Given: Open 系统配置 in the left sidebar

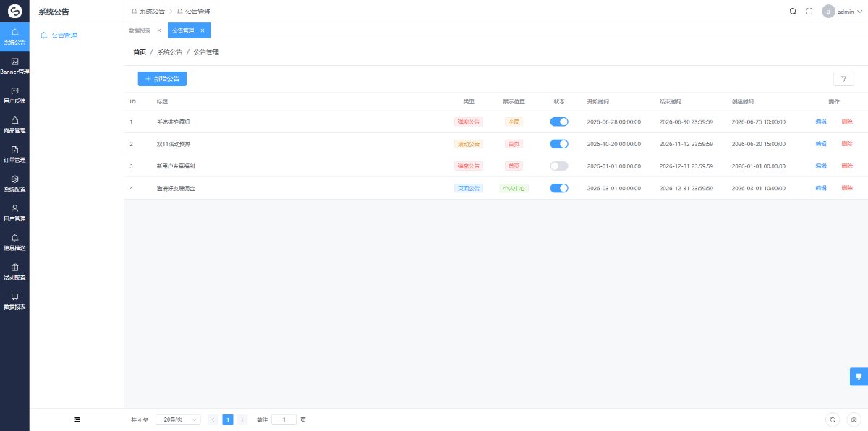Looking at the screenshot, I should (x=14, y=184).
